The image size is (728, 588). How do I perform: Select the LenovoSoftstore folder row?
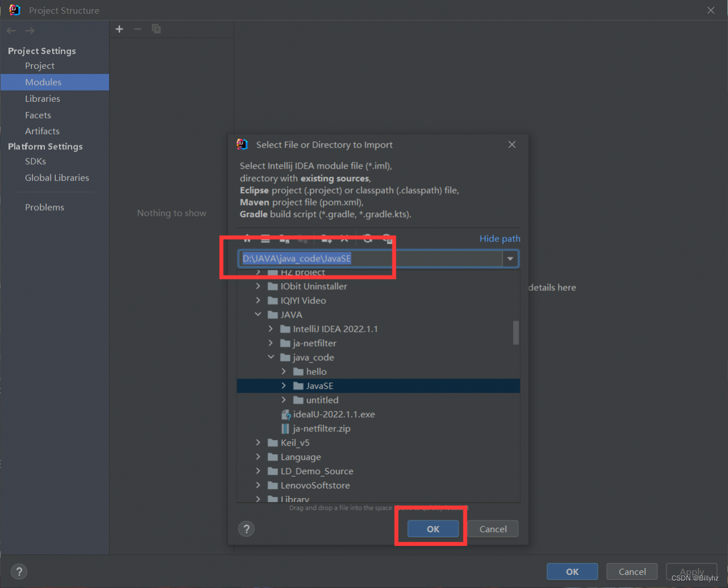[x=378, y=486]
